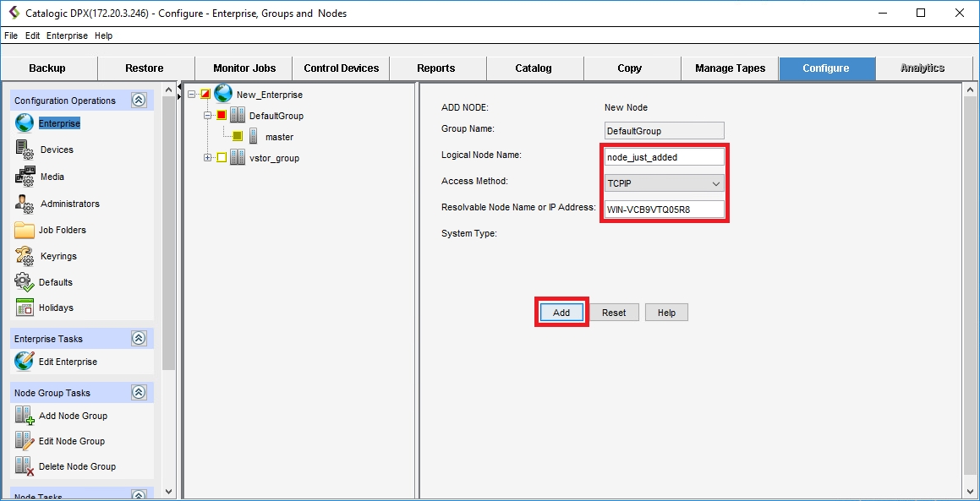Collapse the Configuration Operations panel

click(139, 101)
